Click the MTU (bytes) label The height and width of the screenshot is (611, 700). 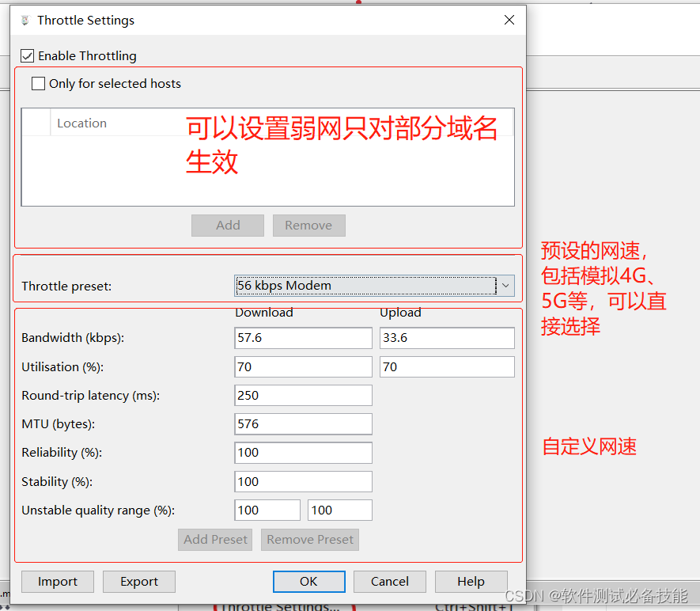(58, 424)
